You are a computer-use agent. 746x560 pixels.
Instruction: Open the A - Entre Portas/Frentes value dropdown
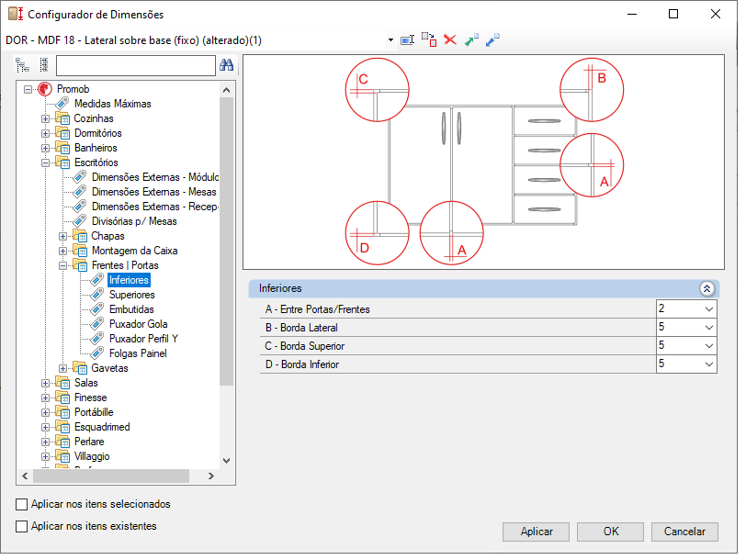[x=709, y=309]
